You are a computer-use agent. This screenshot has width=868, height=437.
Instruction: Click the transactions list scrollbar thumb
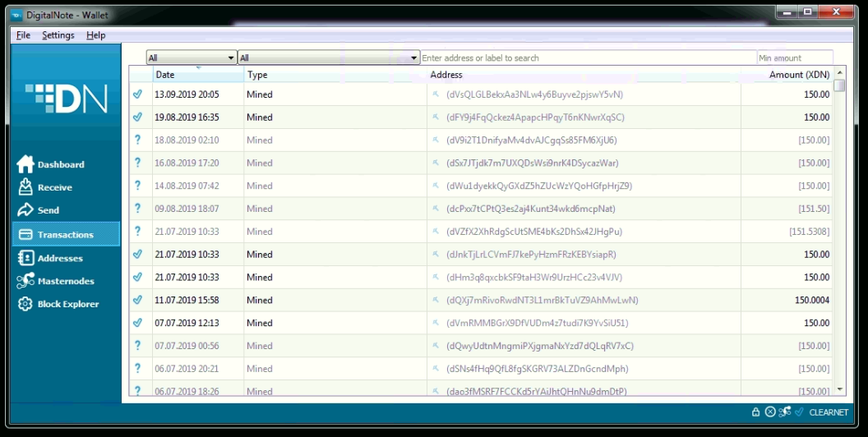click(840, 85)
